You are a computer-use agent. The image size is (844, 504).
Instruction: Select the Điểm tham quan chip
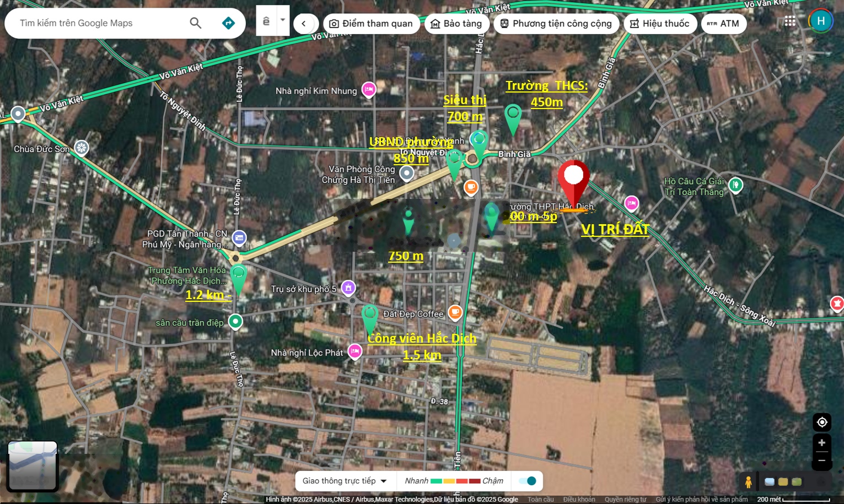coord(372,24)
